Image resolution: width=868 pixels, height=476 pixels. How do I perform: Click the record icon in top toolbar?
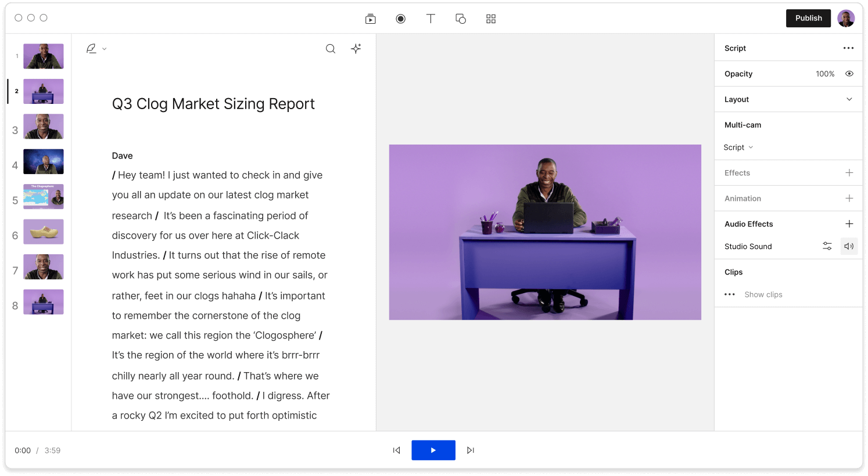click(400, 18)
